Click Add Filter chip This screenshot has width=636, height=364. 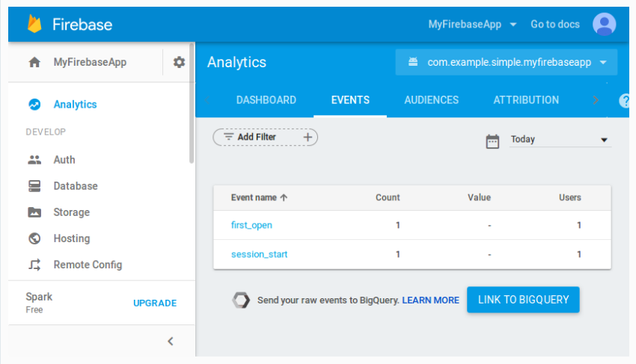pyautogui.click(x=265, y=138)
